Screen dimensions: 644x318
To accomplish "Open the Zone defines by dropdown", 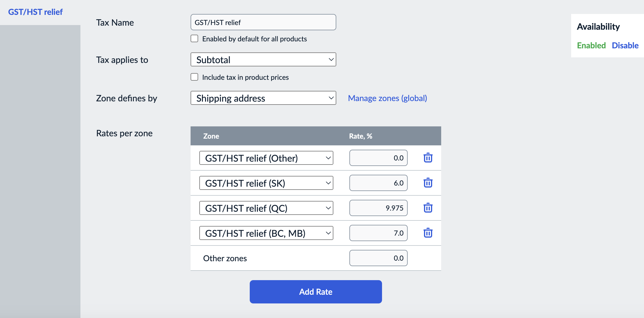I will [263, 98].
